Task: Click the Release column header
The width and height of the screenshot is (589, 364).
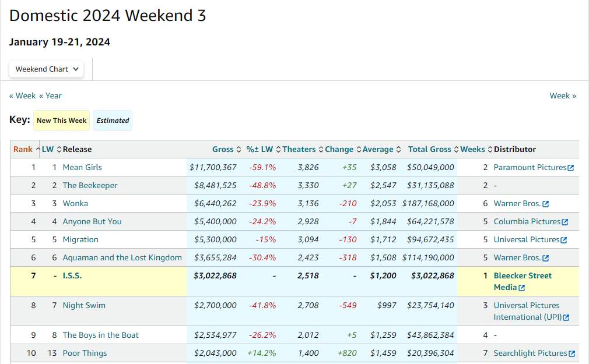Action: pos(77,149)
